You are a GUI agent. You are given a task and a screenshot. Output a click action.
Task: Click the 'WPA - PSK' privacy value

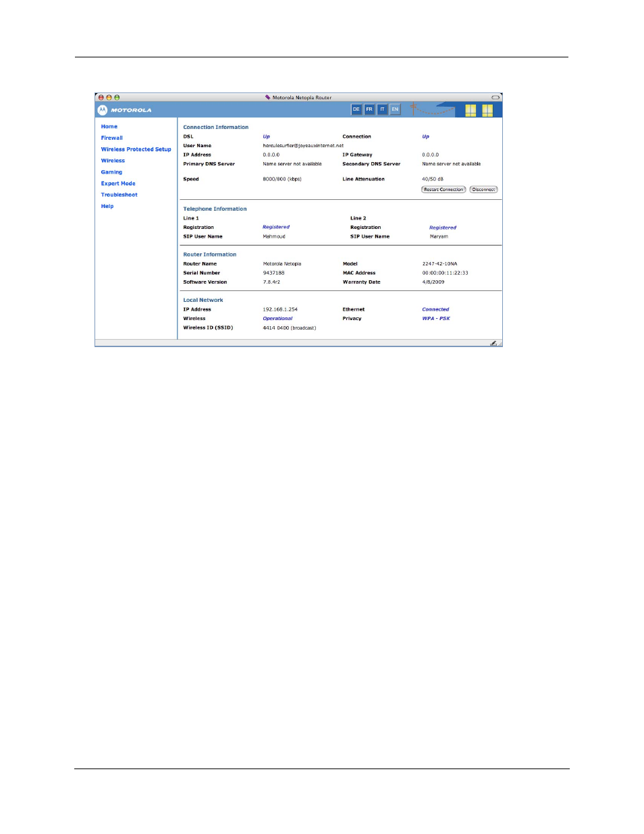click(x=436, y=319)
